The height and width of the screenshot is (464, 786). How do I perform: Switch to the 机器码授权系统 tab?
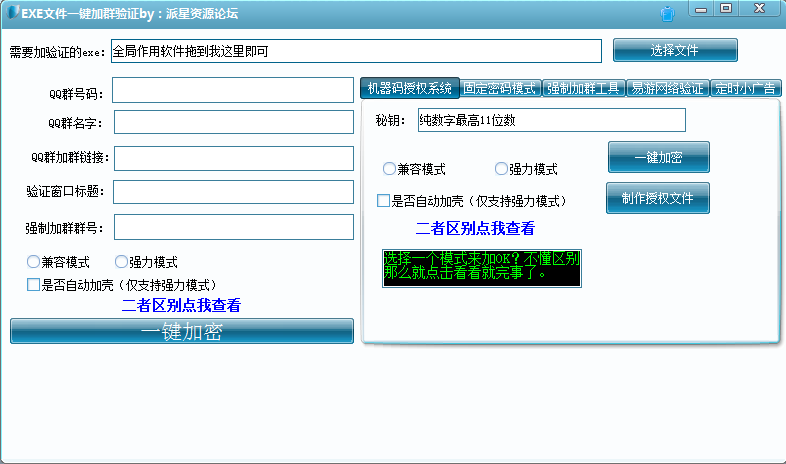tap(410, 88)
